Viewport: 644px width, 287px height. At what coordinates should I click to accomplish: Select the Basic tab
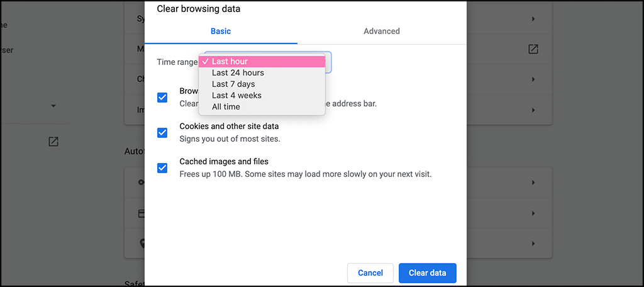click(221, 31)
